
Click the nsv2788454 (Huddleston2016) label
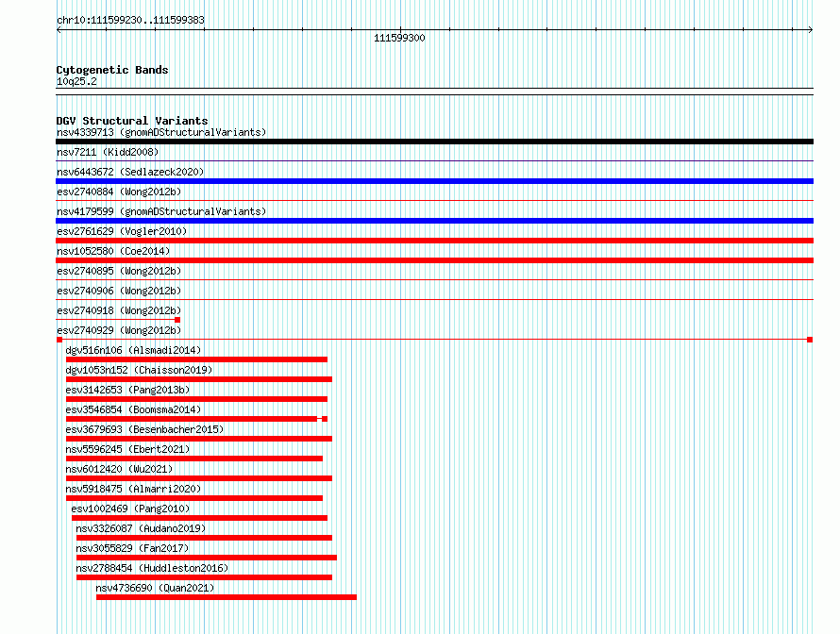pyautogui.click(x=152, y=568)
